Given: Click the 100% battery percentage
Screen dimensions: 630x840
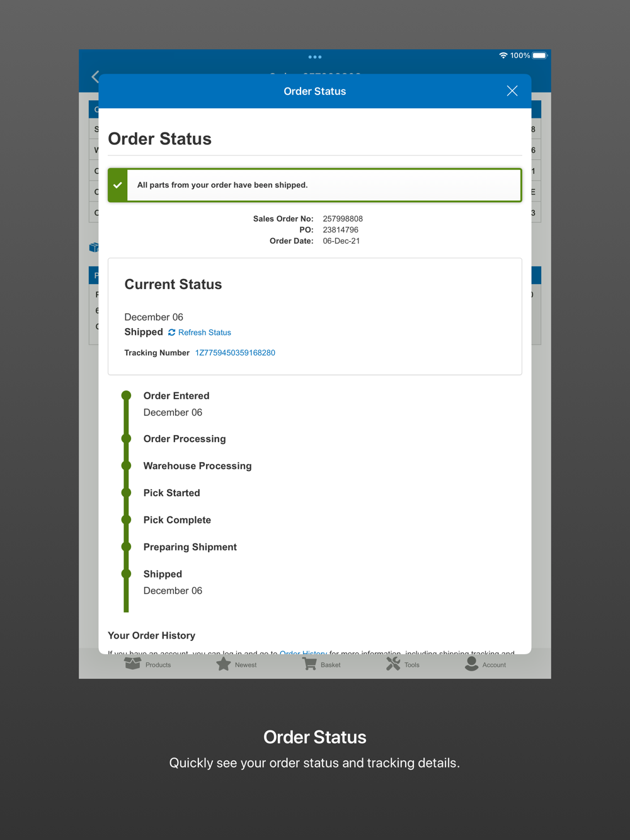Looking at the screenshot, I should (520, 55).
